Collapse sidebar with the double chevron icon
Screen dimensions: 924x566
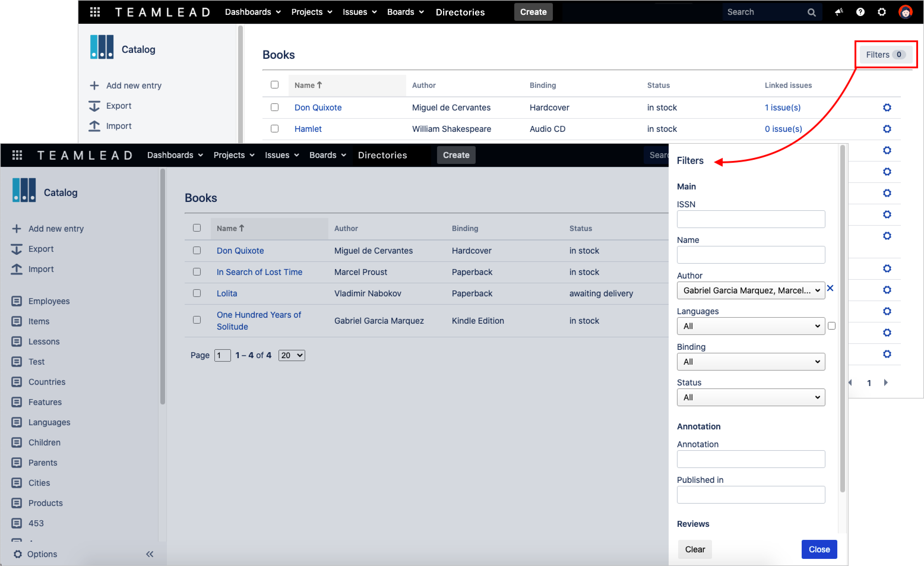tap(150, 554)
